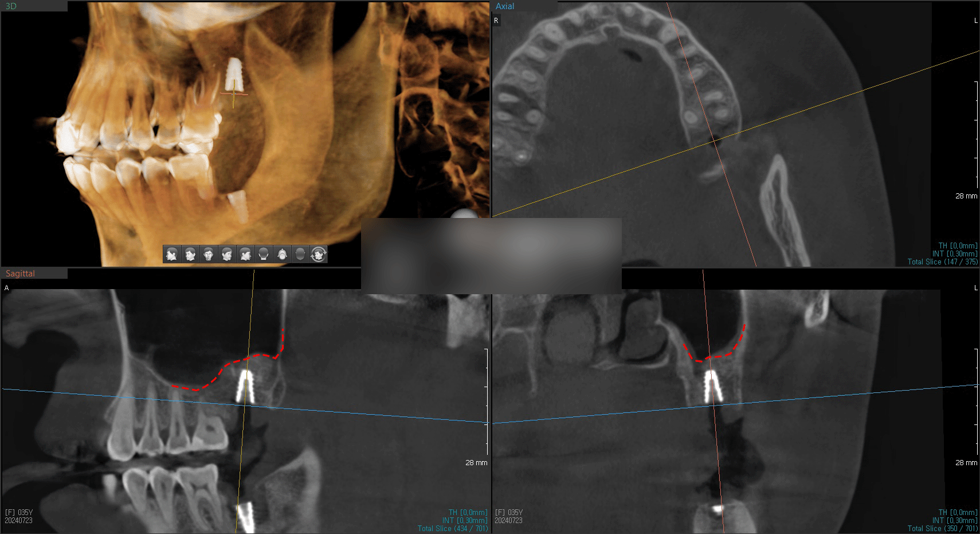Image resolution: width=980 pixels, height=534 pixels.
Task: Select the right-facing profile head view icon
Action: click(x=245, y=254)
